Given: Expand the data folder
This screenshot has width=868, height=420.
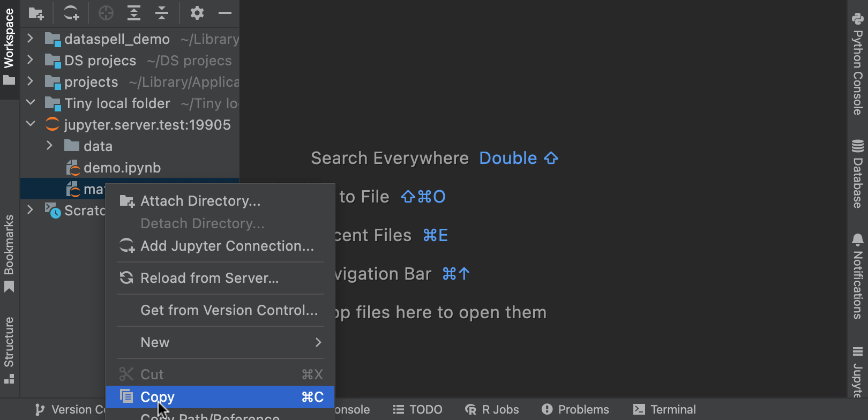Looking at the screenshot, I should 50,146.
